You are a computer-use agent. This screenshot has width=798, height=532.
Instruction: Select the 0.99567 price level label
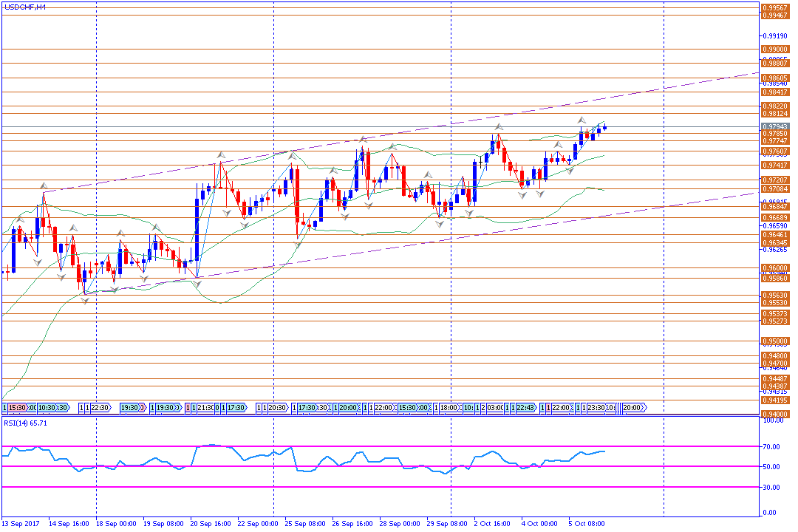coord(774,7)
